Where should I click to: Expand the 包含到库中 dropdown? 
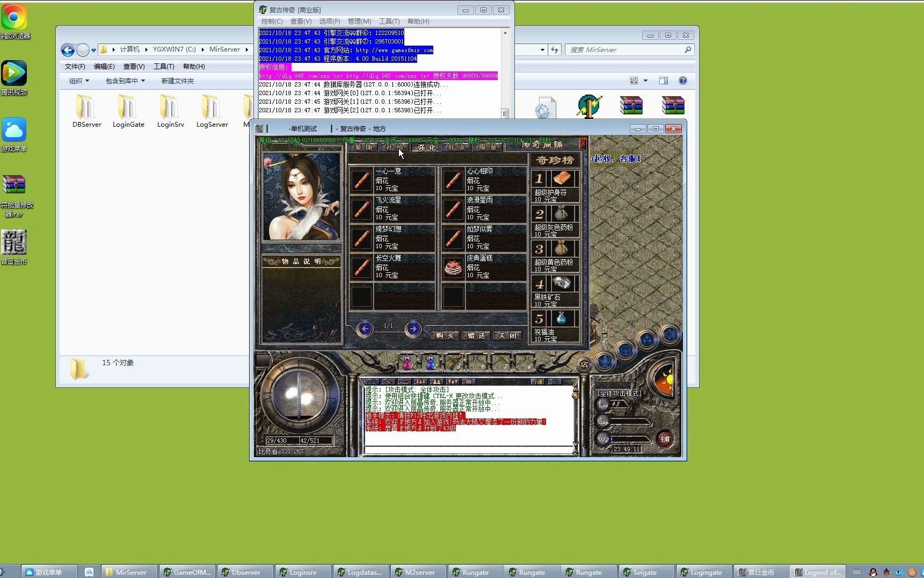coord(125,81)
